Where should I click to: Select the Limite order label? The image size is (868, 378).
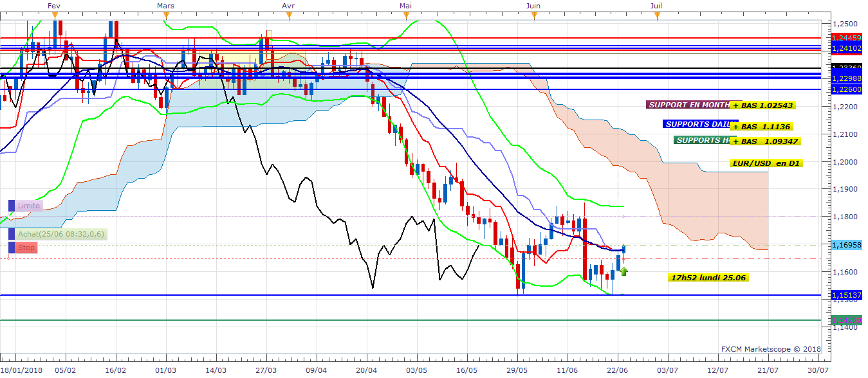(29, 206)
